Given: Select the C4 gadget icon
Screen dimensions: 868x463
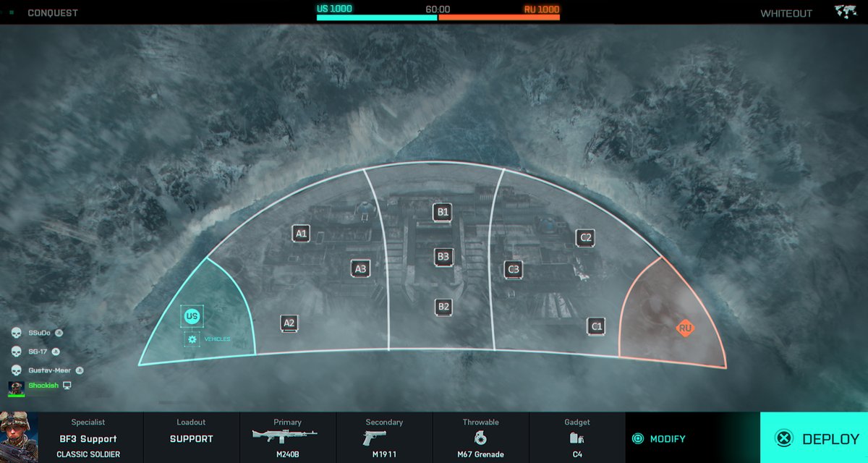Looking at the screenshot, I should (576, 438).
